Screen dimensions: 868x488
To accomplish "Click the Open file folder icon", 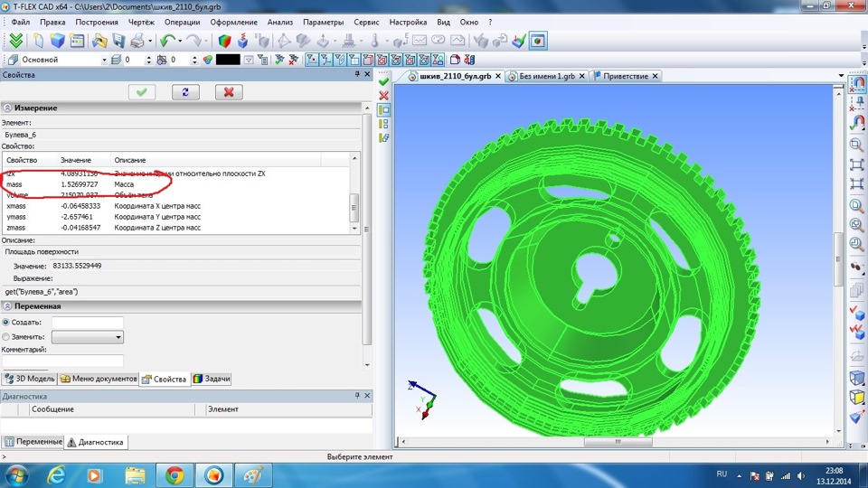I will [x=99, y=41].
